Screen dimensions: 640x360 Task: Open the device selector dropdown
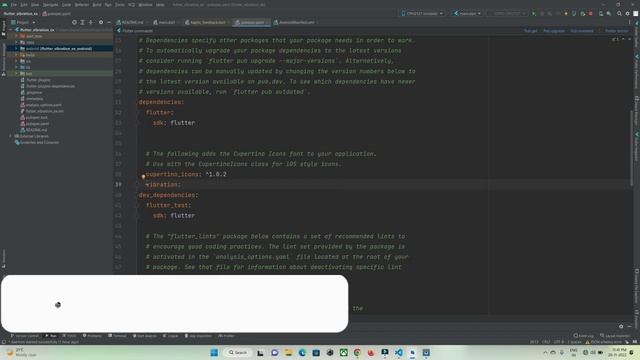pos(422,13)
